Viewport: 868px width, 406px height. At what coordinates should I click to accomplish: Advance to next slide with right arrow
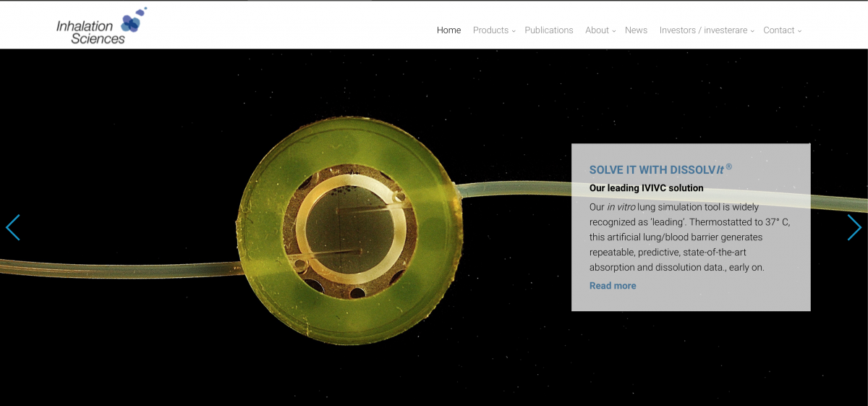pyautogui.click(x=854, y=227)
